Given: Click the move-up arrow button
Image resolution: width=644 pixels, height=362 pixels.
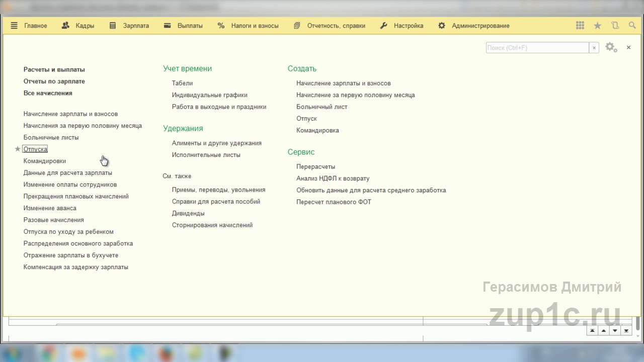Looking at the screenshot, I should click(604, 330).
